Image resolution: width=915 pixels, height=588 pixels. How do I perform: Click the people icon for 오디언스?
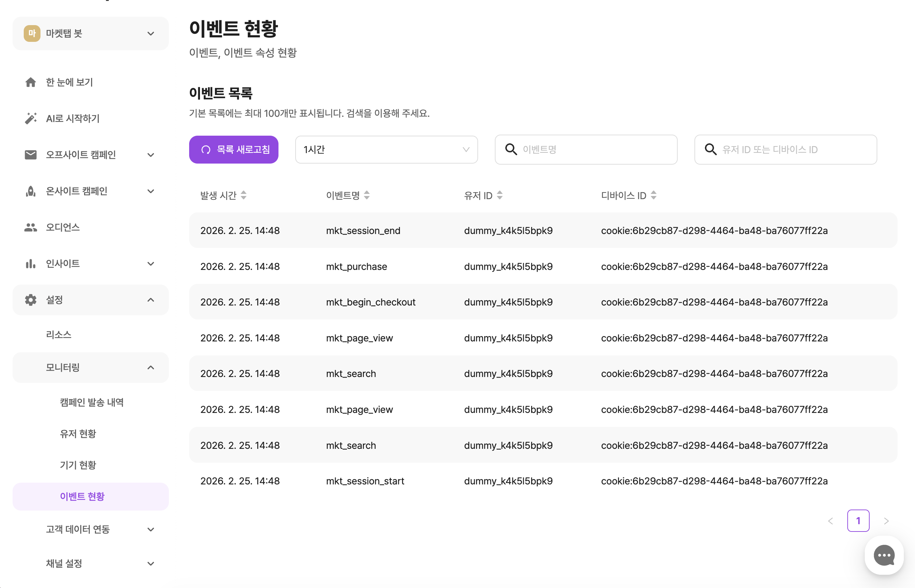pos(31,227)
